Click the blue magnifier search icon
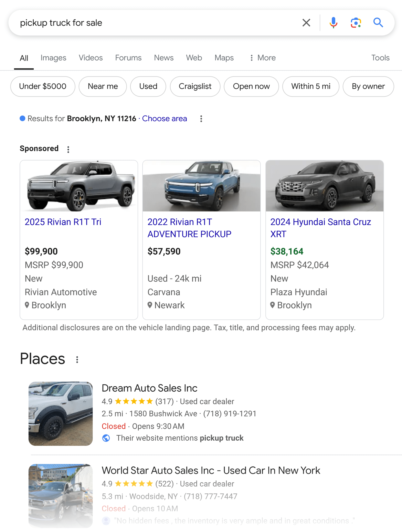Image resolution: width=402 pixels, height=532 pixels. pos(378,23)
